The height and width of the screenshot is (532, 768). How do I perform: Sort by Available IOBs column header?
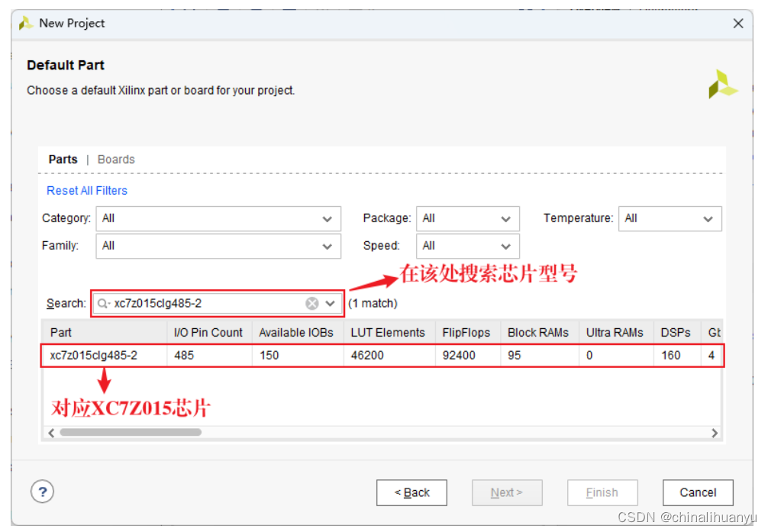click(297, 333)
